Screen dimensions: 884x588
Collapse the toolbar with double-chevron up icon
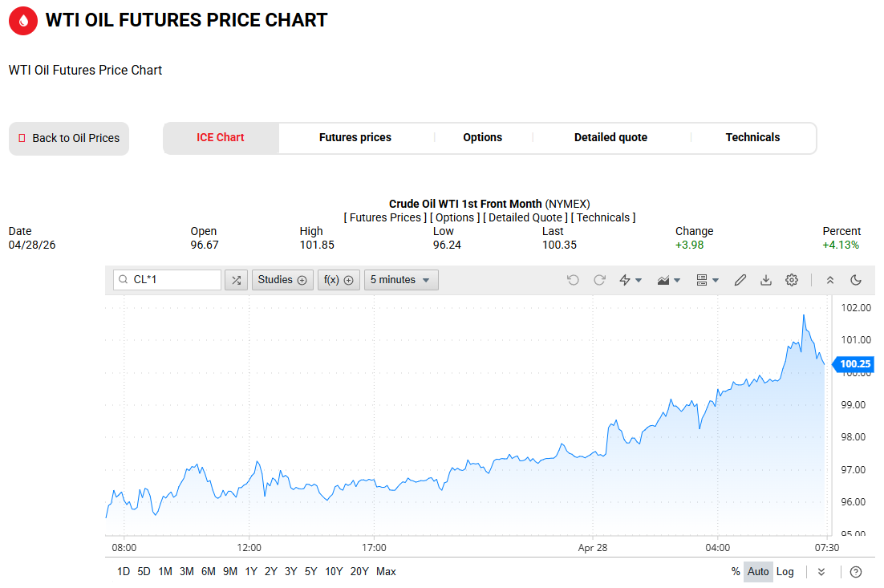coord(830,280)
